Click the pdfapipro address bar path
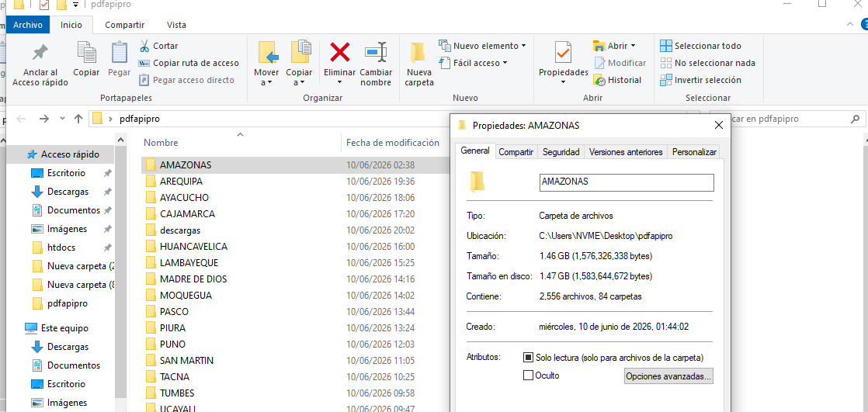 (140, 119)
